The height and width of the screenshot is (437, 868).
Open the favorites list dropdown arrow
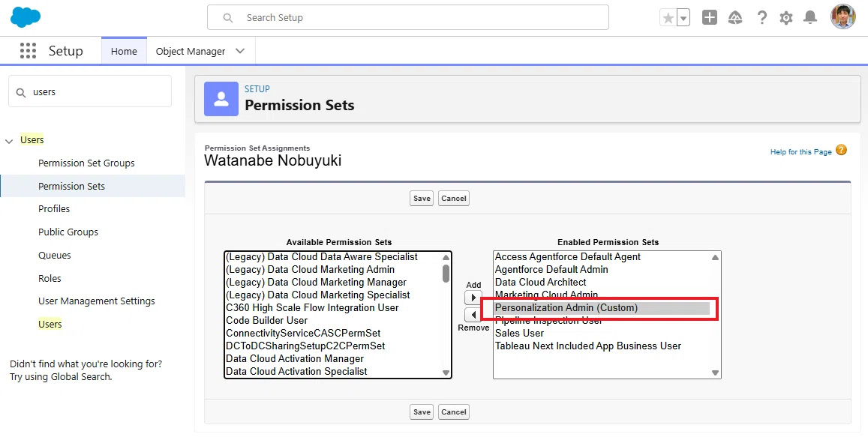683,18
